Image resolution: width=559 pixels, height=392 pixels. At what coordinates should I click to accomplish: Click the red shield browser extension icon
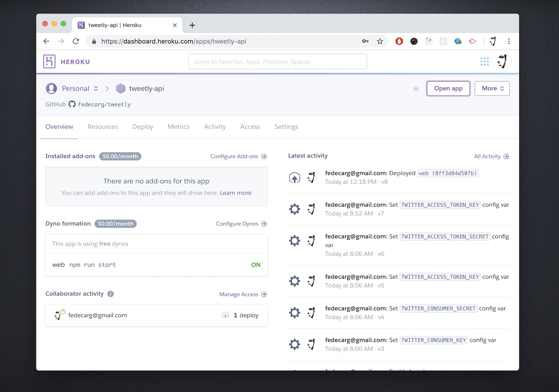(x=399, y=41)
